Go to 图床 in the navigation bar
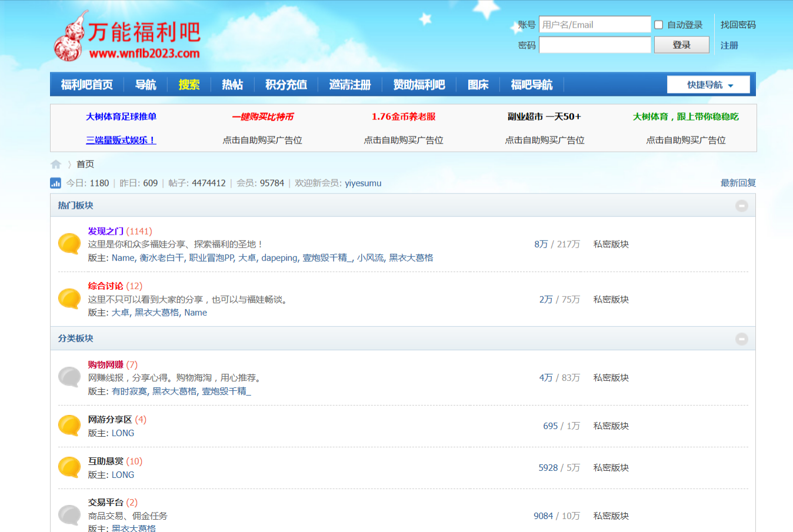The width and height of the screenshot is (793, 532). (478, 85)
